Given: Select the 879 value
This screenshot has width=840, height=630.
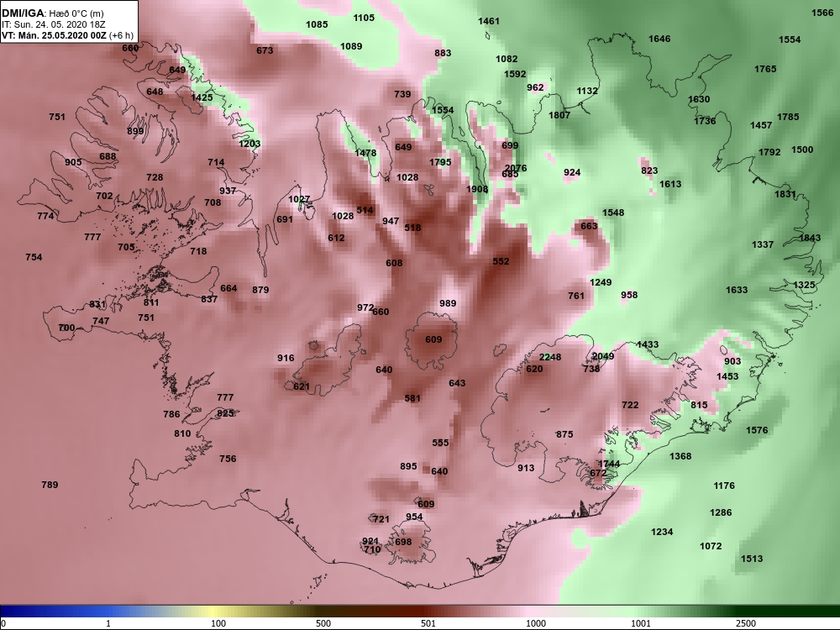Looking at the screenshot, I should click(260, 290).
